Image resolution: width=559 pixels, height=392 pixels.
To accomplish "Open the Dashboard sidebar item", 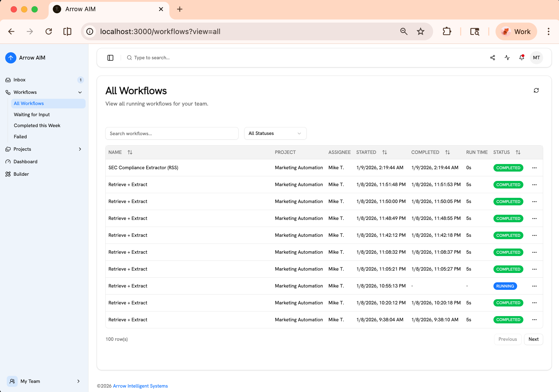I will point(25,162).
